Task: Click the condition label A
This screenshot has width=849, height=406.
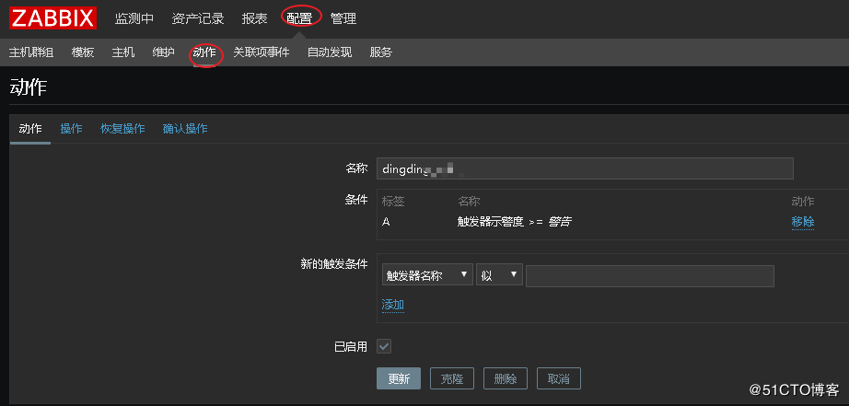Action: 386,221
